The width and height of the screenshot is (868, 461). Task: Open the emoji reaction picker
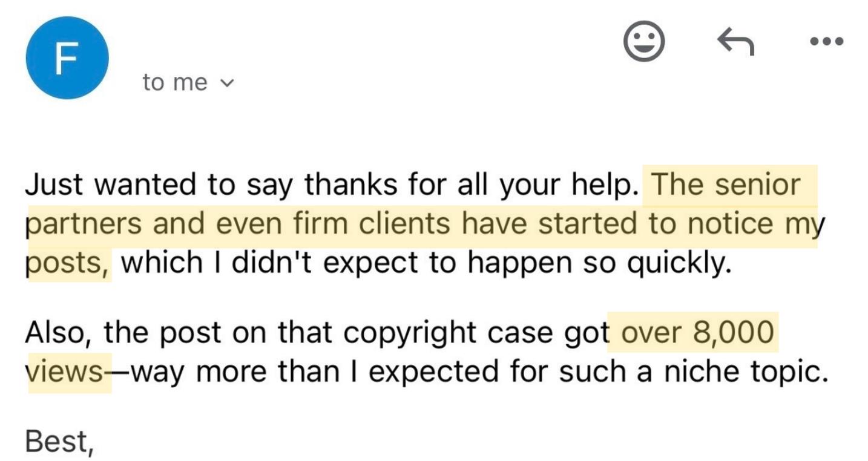point(644,41)
